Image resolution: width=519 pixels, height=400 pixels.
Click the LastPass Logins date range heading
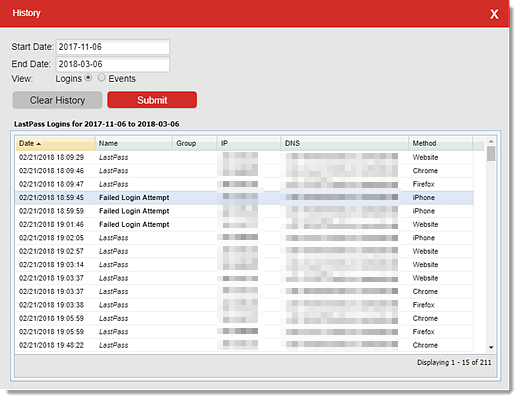(x=96, y=124)
